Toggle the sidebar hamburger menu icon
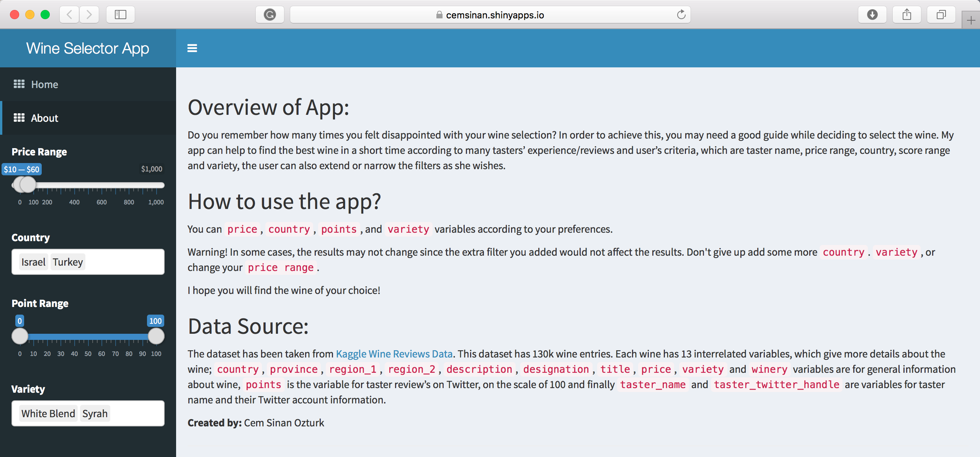 click(192, 48)
